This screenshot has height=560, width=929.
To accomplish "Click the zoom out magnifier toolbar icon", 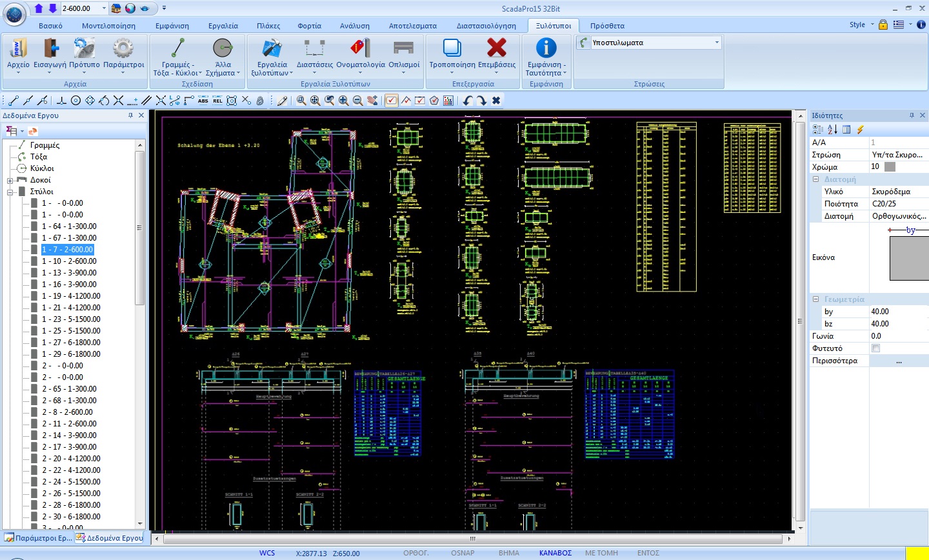I will 358,101.
